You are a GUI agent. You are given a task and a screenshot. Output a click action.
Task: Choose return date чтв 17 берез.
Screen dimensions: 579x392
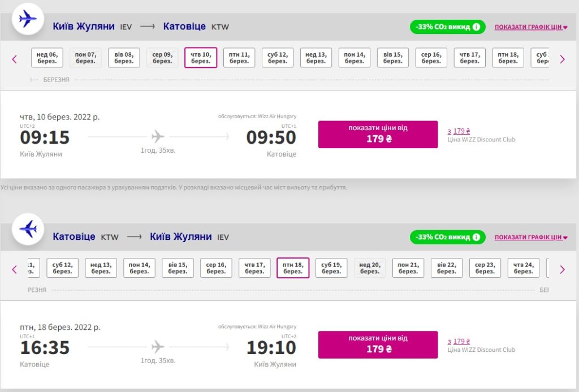[x=254, y=268]
